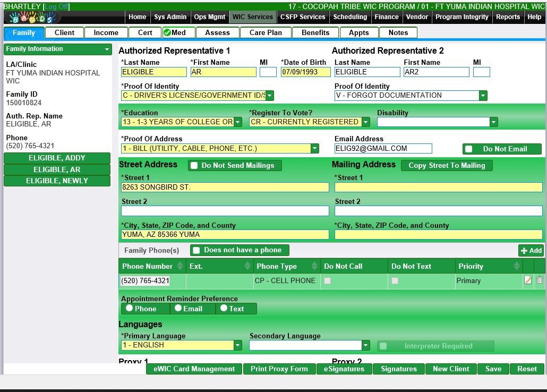This screenshot has width=547, height=392.
Task: Sort the table by Phone Type column arrows
Action: pyautogui.click(x=314, y=266)
